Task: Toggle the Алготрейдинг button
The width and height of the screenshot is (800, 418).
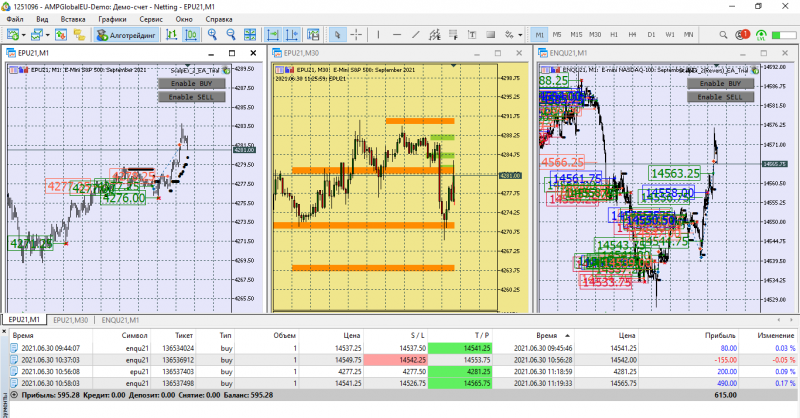Action: pos(126,35)
